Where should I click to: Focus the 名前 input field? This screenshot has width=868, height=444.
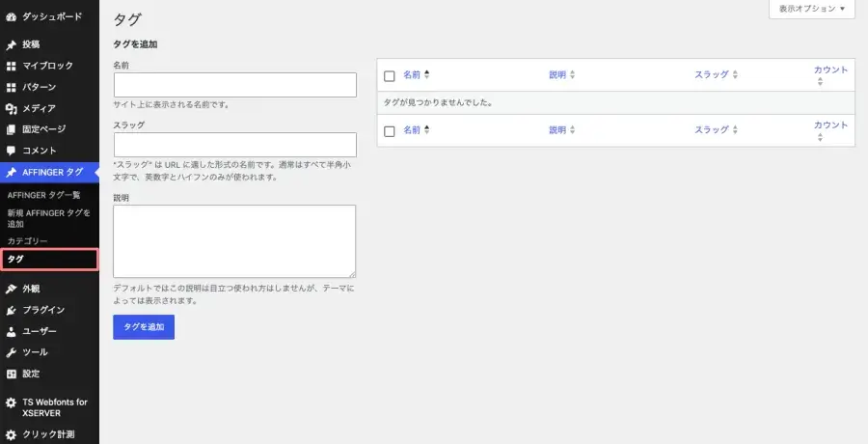pos(234,85)
